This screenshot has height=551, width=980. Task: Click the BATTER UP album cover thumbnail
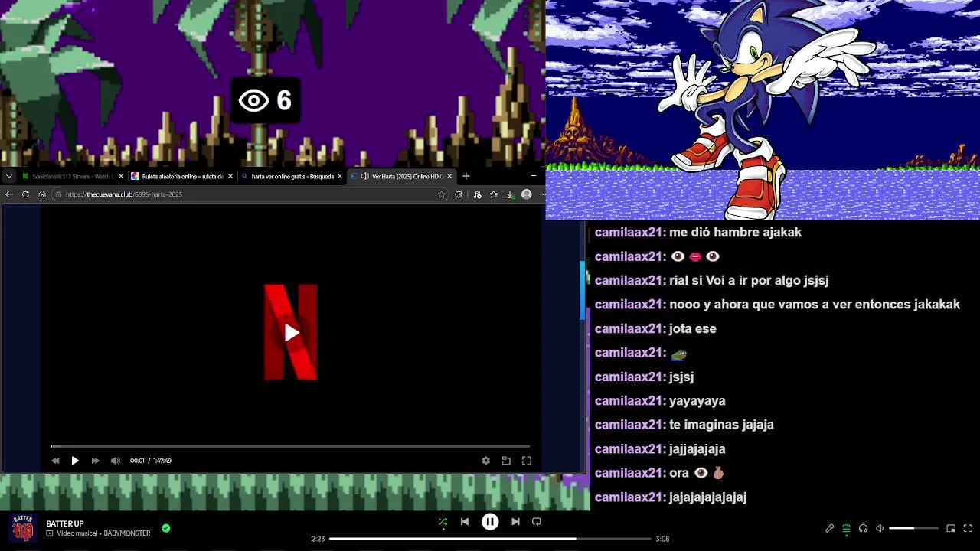23,528
